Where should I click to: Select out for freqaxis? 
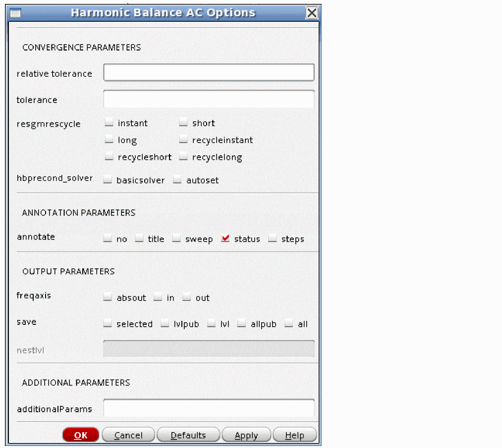187,297
